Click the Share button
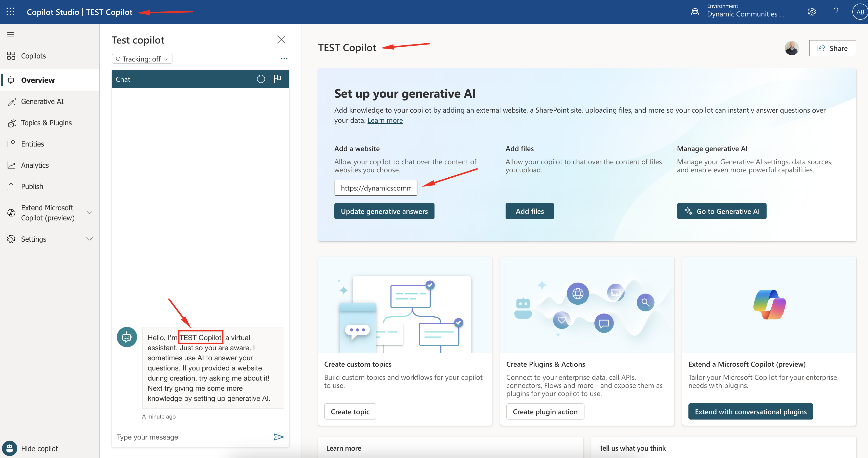Viewport: 868px width, 458px height. point(832,48)
